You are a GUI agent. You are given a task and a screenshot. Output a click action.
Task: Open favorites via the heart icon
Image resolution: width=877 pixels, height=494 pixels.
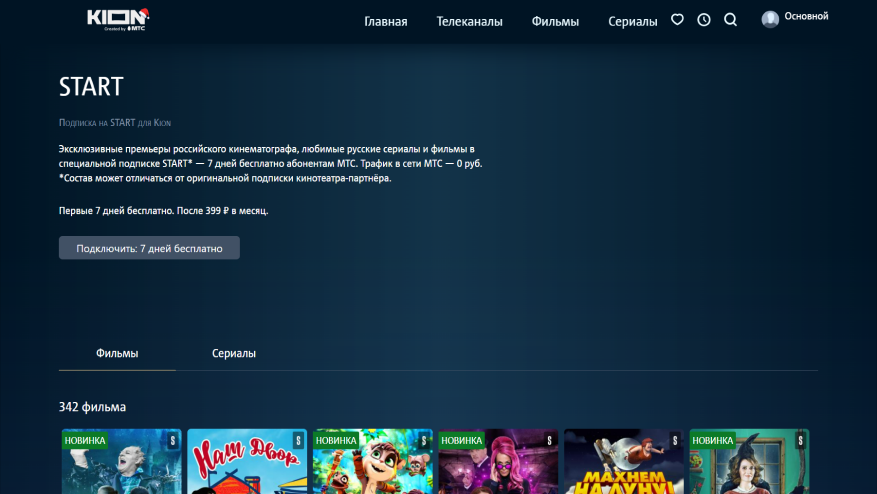pyautogui.click(x=677, y=19)
